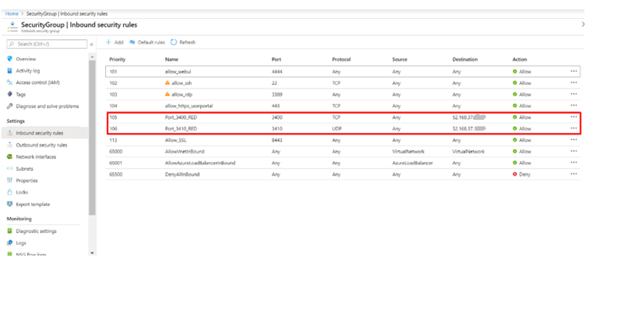Click the Tags icon in sidebar

click(x=9, y=94)
